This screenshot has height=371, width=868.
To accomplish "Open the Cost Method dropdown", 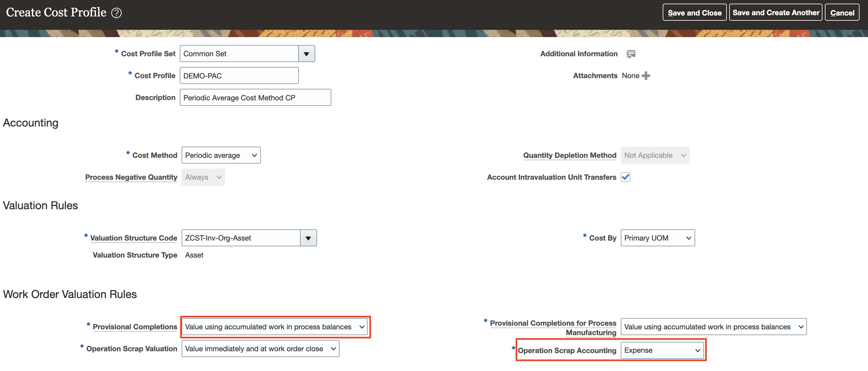I will tap(221, 155).
